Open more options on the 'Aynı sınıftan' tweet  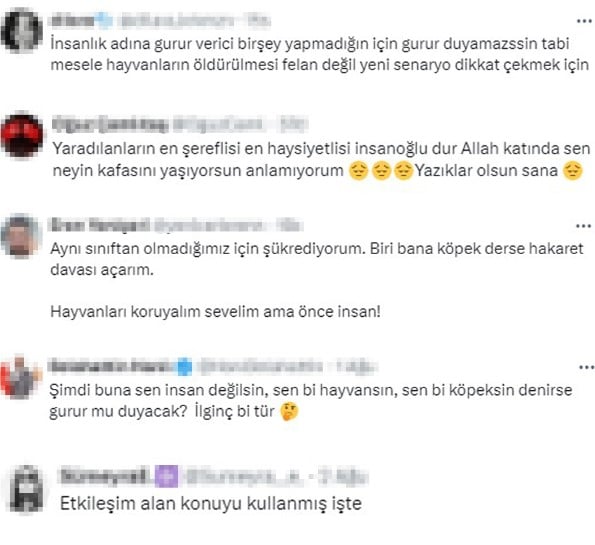pyautogui.click(x=584, y=226)
